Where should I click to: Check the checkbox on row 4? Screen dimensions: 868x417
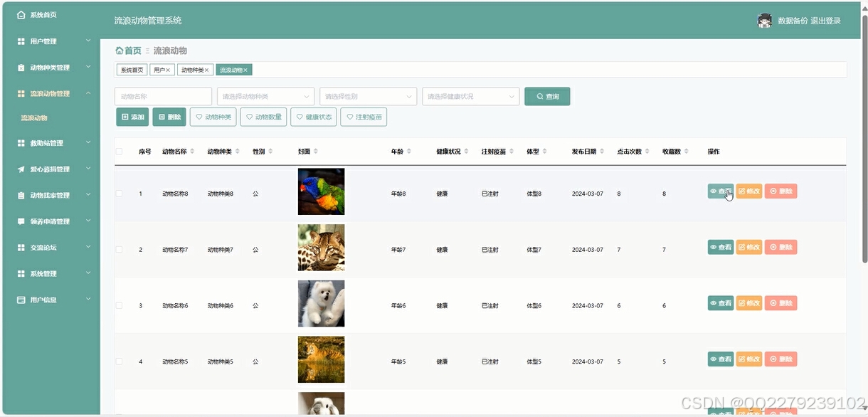pyautogui.click(x=119, y=361)
